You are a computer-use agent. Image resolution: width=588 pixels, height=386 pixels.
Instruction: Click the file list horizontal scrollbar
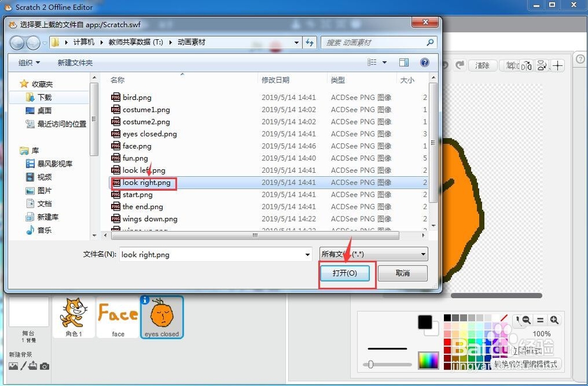tap(255, 236)
